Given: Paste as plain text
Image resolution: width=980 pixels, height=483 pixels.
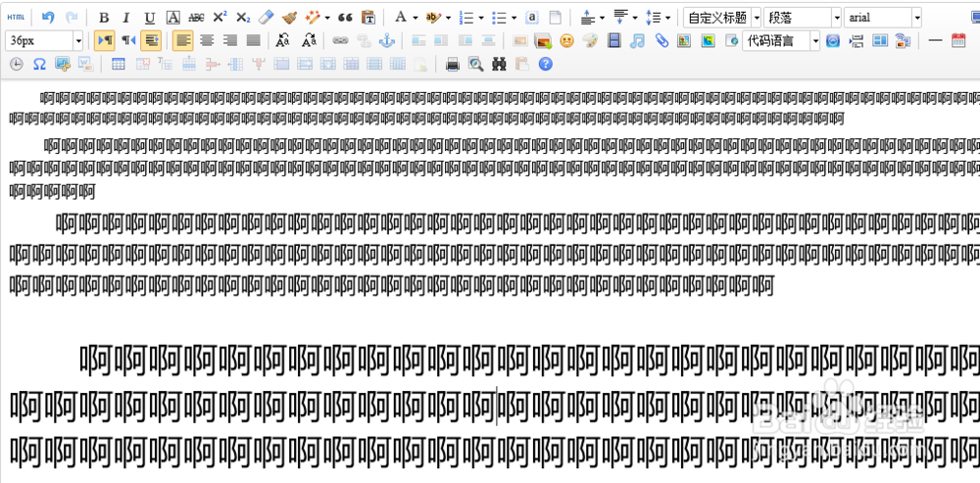Looking at the screenshot, I should coord(368,18).
